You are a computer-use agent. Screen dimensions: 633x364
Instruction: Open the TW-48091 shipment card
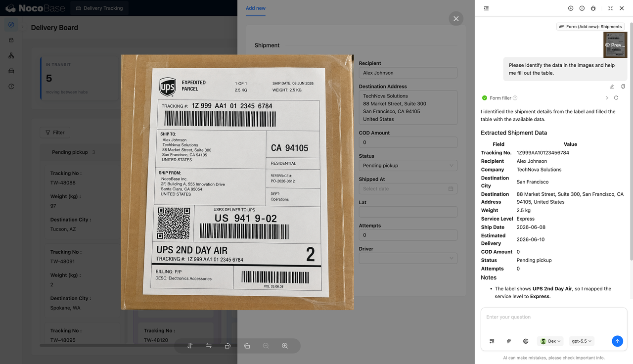click(x=82, y=279)
